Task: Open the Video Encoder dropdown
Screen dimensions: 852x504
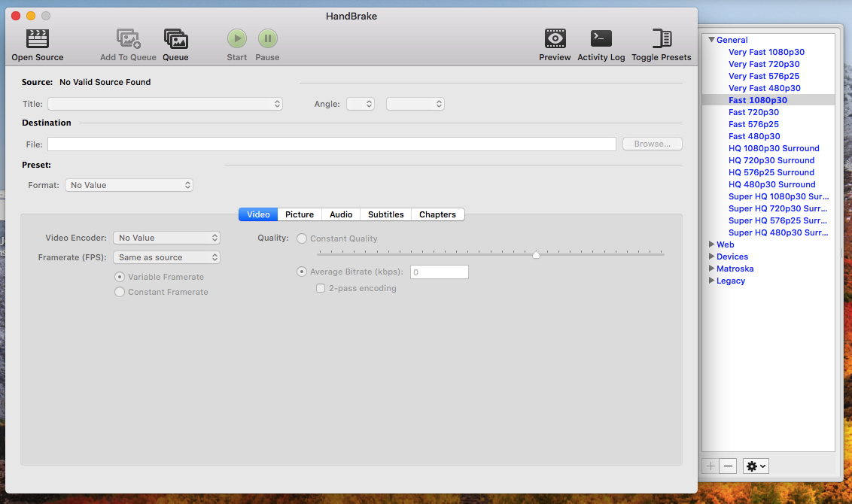Action: tap(166, 238)
